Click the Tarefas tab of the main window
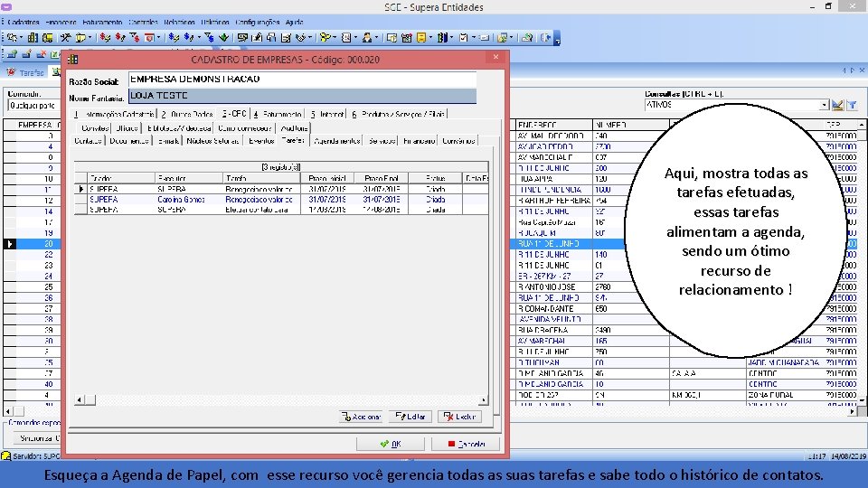Screen dimensions: 868x488 pyautogui.click(x=25, y=72)
